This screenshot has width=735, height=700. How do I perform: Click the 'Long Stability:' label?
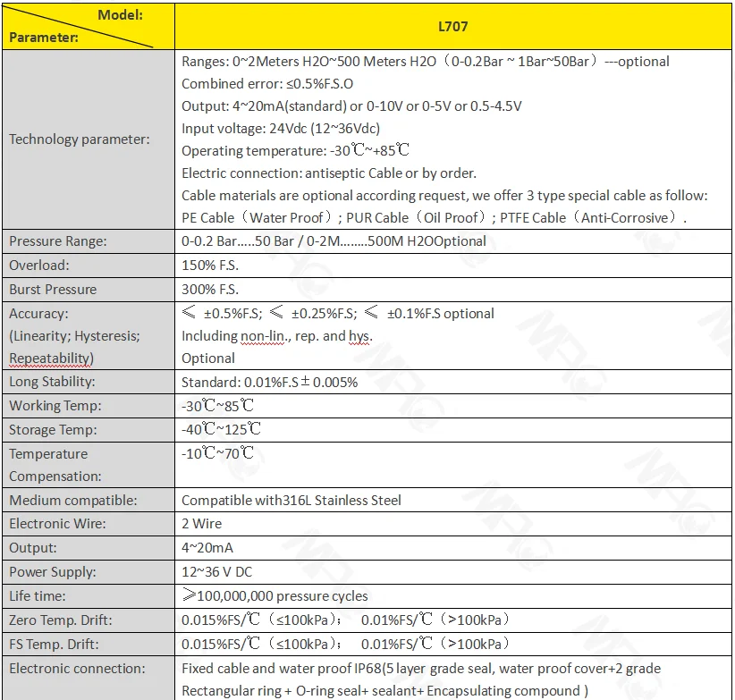click(52, 382)
